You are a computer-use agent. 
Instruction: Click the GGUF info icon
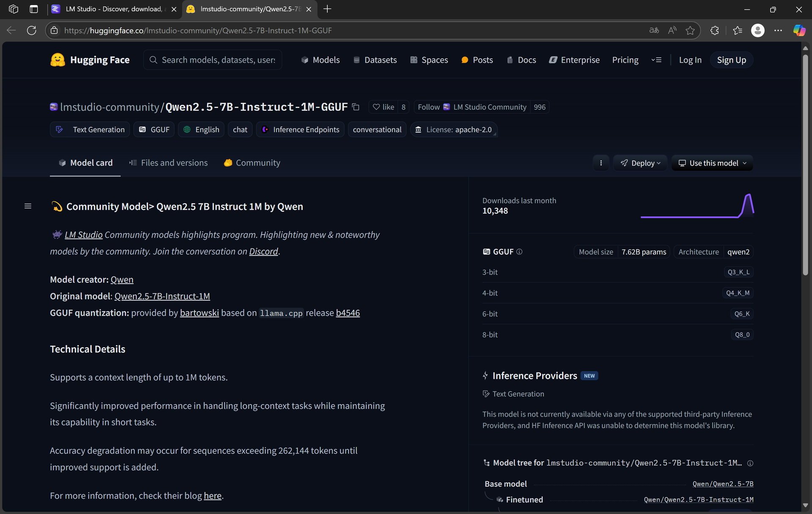pos(519,252)
